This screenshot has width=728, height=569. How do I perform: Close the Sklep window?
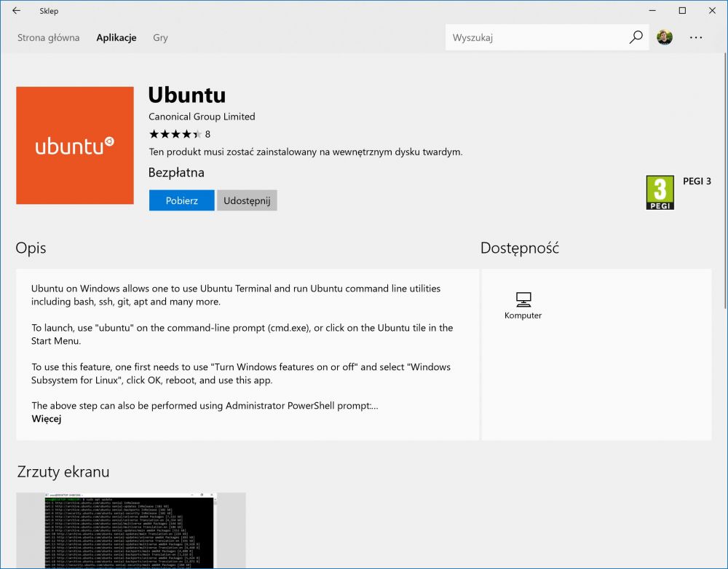click(x=712, y=10)
